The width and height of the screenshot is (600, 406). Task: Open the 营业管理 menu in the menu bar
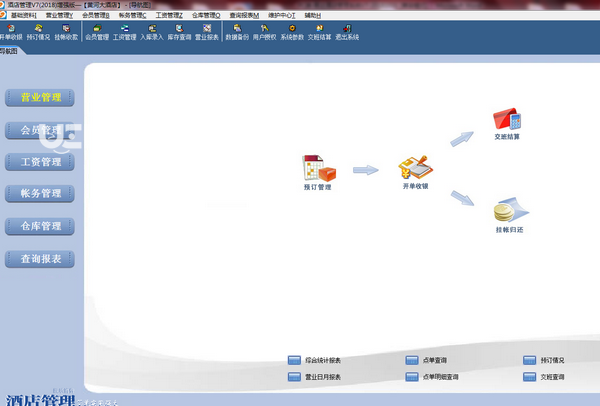[x=59, y=15]
